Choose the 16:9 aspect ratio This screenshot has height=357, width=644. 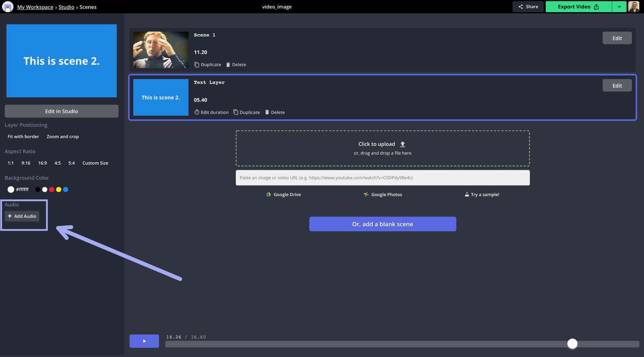coord(42,163)
